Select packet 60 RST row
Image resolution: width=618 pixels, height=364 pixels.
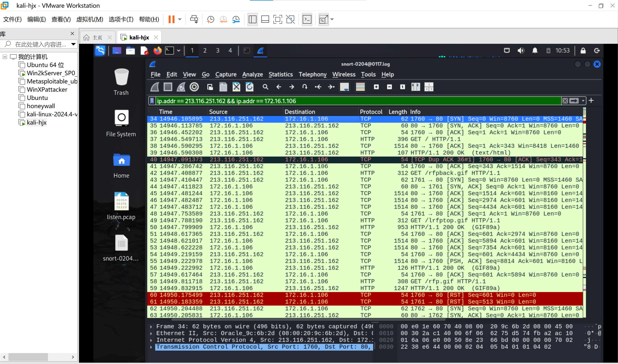pyautogui.click(x=365, y=295)
